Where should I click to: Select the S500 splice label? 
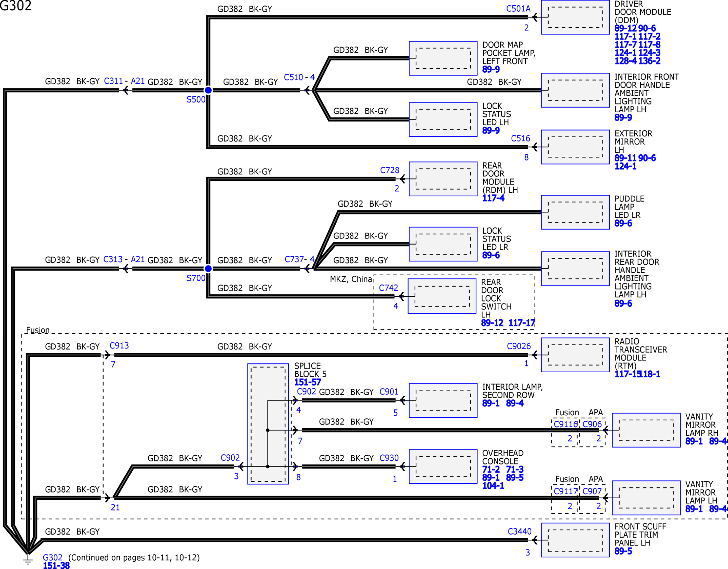[x=196, y=100]
